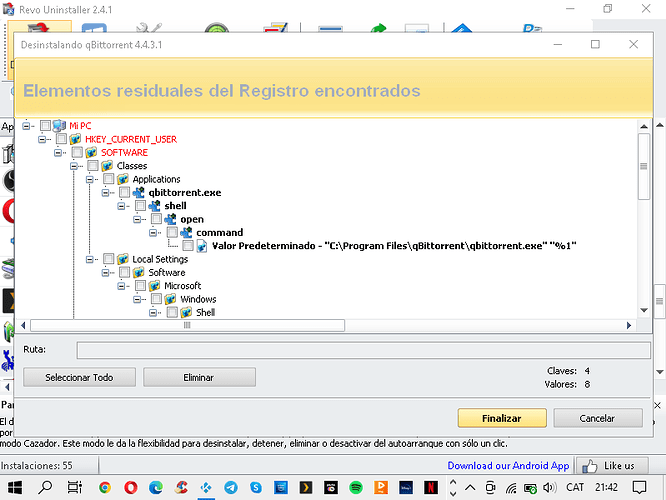Click the Instalaciones: 55 status text

pyautogui.click(x=37, y=466)
